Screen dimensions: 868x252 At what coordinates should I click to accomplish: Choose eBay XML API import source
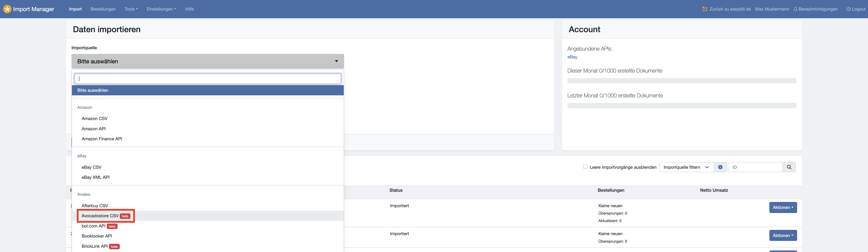(208, 177)
